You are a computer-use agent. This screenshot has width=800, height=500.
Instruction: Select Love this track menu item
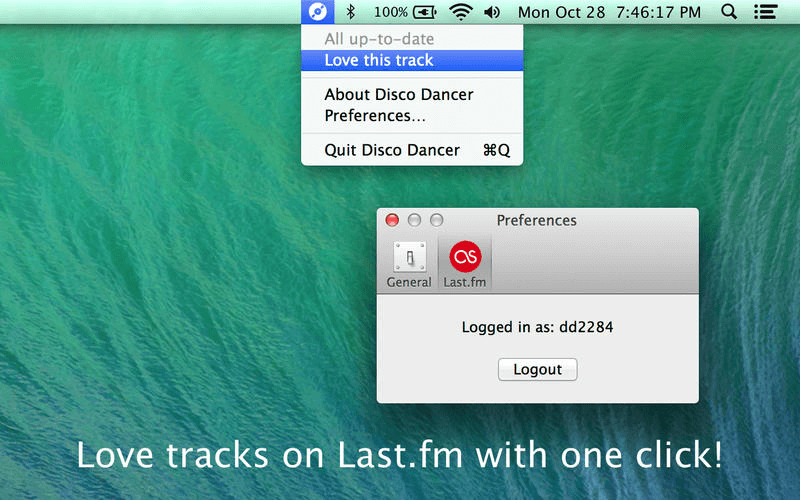pyautogui.click(x=412, y=60)
